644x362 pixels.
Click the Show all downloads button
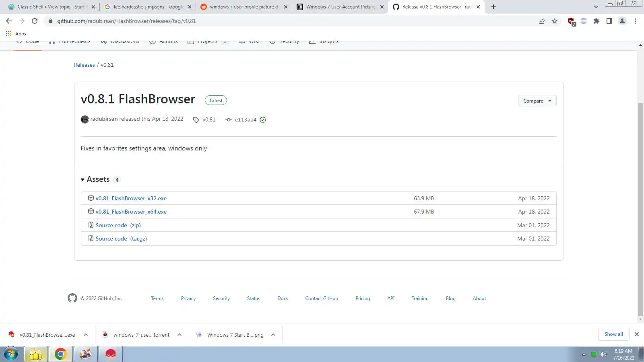coord(613,334)
